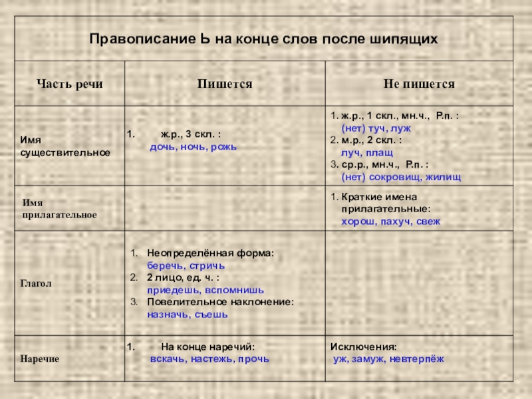This screenshot has width=532, height=399.
Task: Click the examples '(нет) сокровищ, жилищ'
Action: pos(401,177)
